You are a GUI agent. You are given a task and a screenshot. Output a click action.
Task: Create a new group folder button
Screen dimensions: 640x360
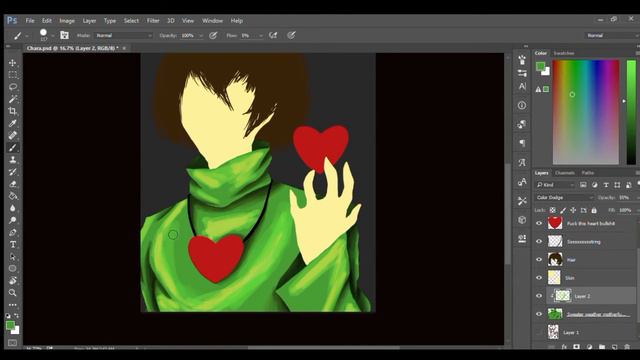point(602,347)
